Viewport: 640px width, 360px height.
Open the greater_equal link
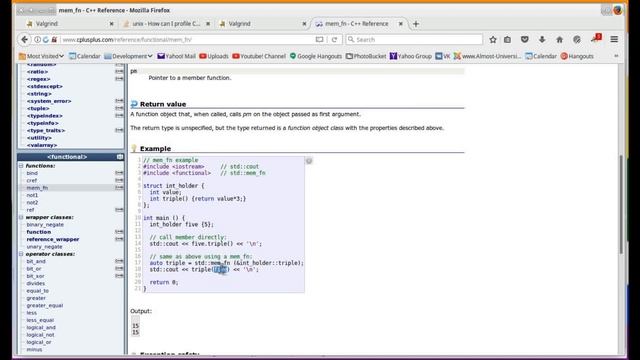(x=44, y=305)
